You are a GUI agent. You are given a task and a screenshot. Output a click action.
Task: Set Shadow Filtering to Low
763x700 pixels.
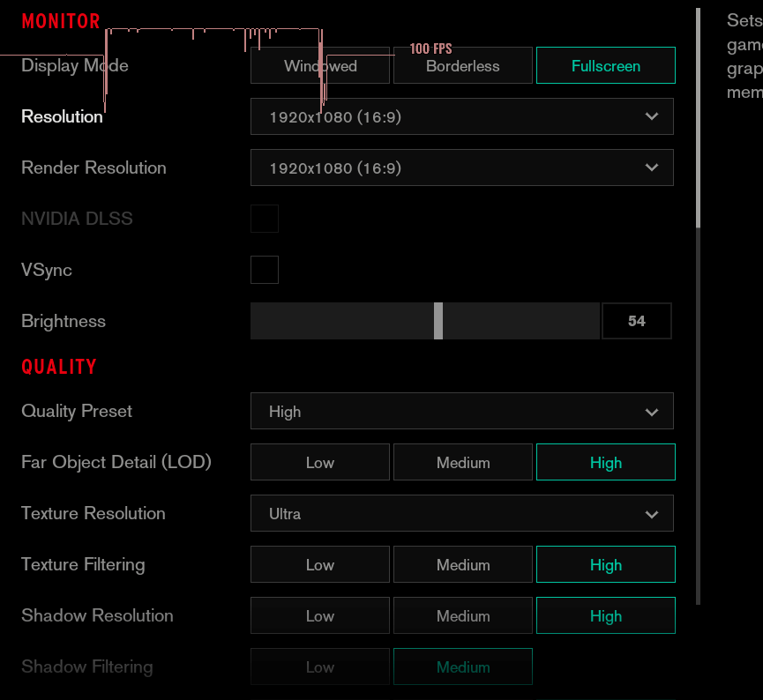[320, 666]
